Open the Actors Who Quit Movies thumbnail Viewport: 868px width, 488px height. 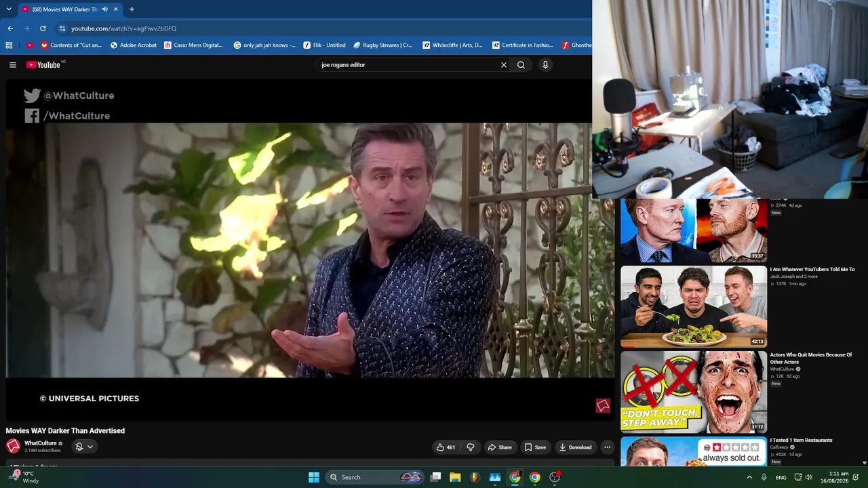694,392
